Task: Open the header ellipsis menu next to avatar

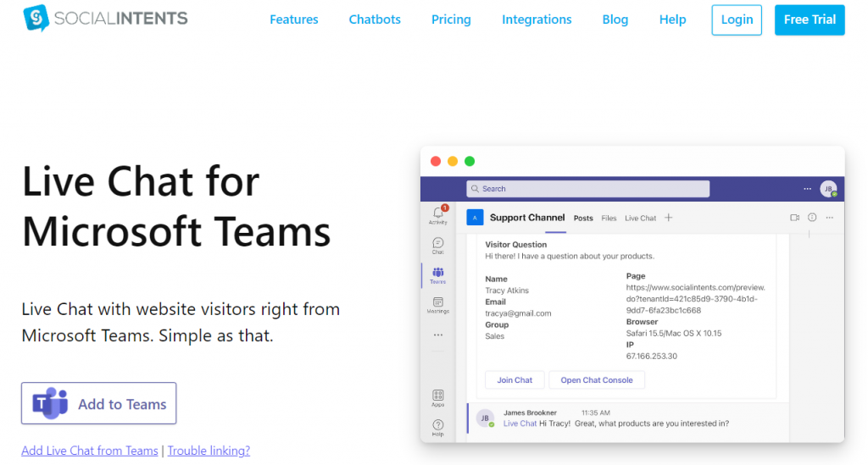Action: [x=807, y=189]
